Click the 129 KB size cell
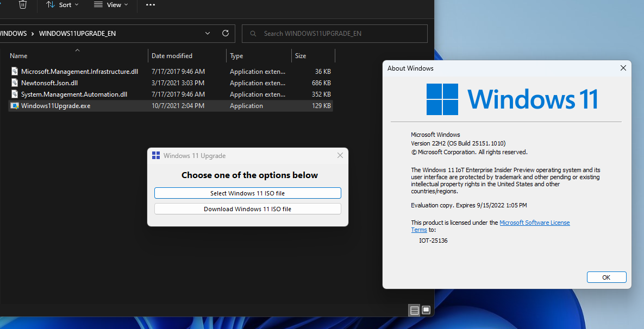The height and width of the screenshot is (329, 644). pos(321,106)
